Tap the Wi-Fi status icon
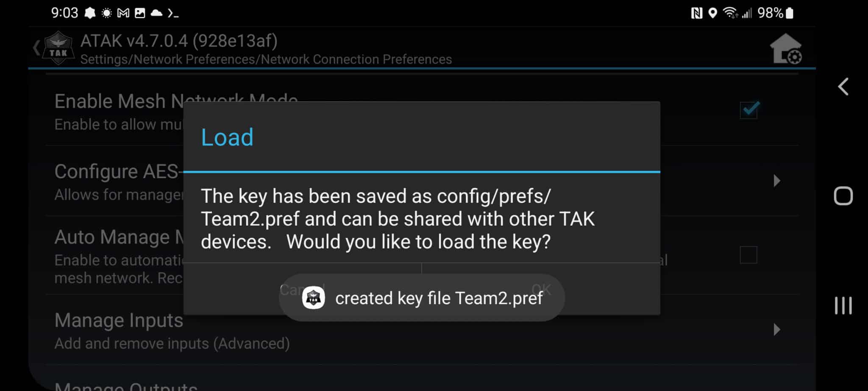868x391 pixels. coord(730,13)
